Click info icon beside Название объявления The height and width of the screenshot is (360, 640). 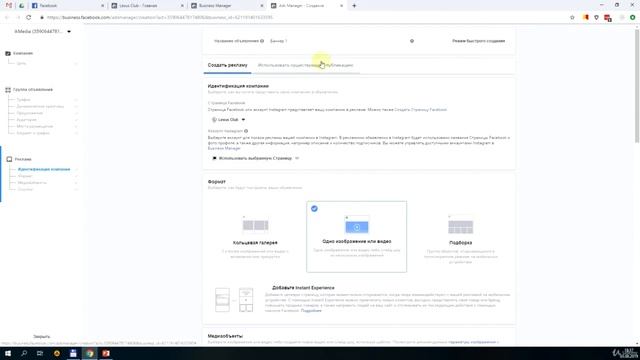coord(262,41)
